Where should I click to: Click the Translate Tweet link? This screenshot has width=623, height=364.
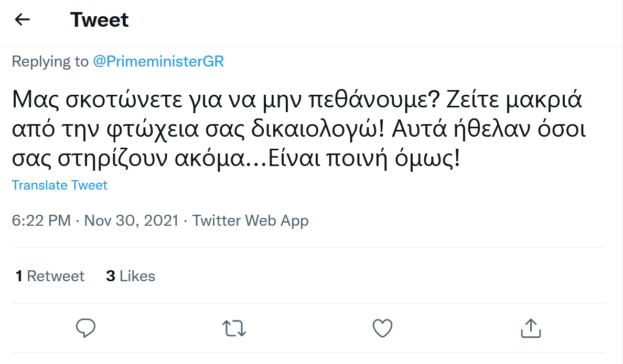click(x=60, y=185)
